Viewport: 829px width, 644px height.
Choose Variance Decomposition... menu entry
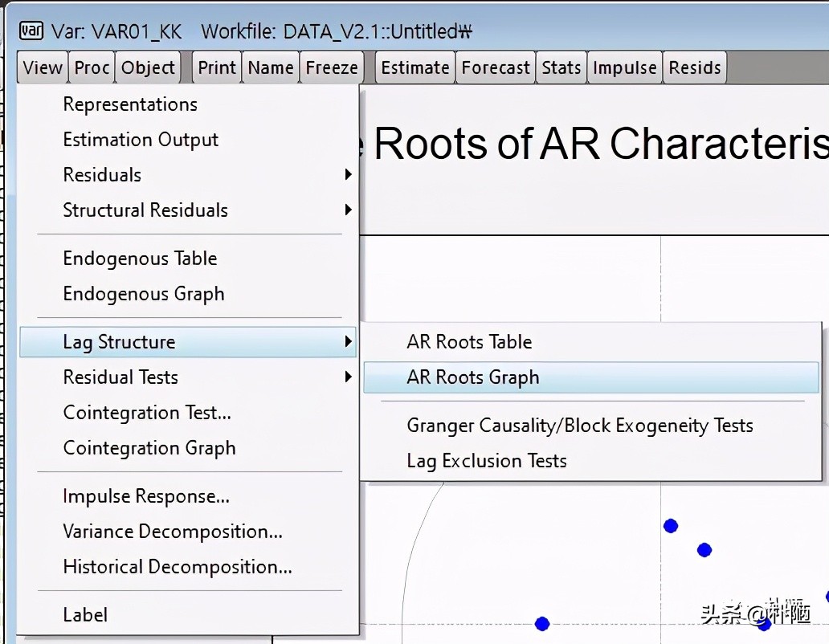tap(188, 532)
